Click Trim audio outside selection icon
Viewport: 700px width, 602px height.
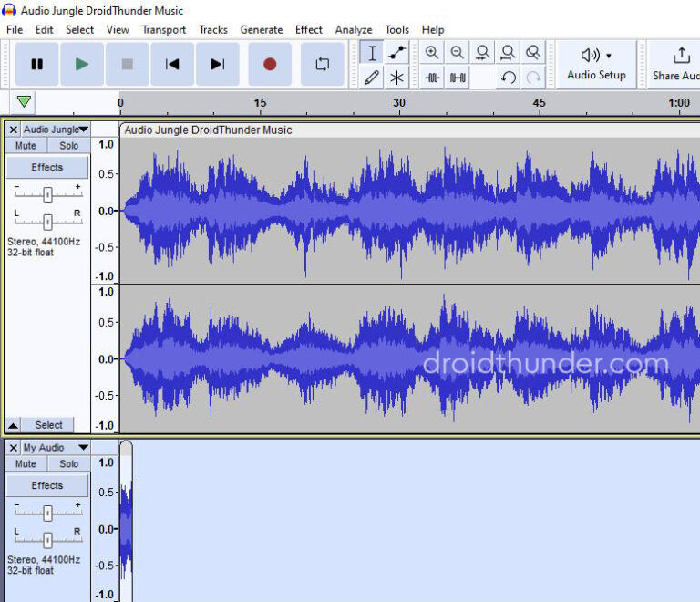[x=432, y=78]
